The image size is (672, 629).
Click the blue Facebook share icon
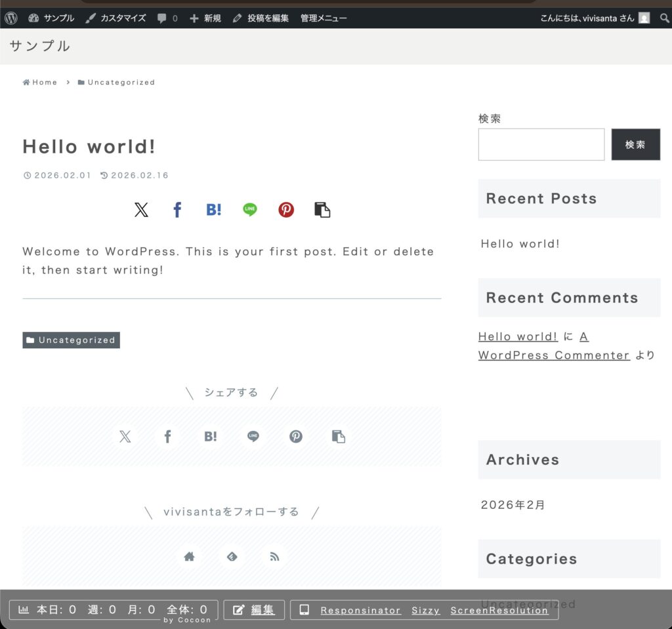(177, 210)
